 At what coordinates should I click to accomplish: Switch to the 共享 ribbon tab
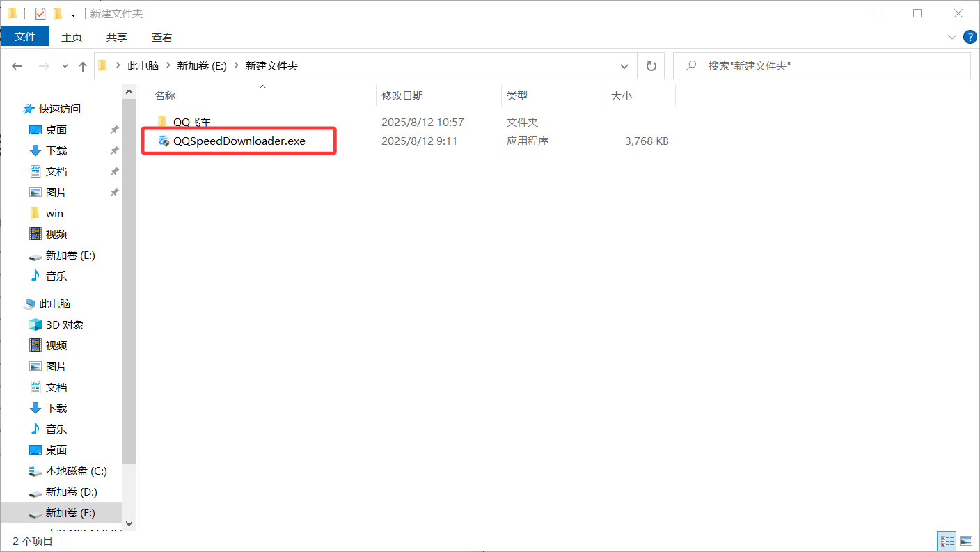point(117,37)
